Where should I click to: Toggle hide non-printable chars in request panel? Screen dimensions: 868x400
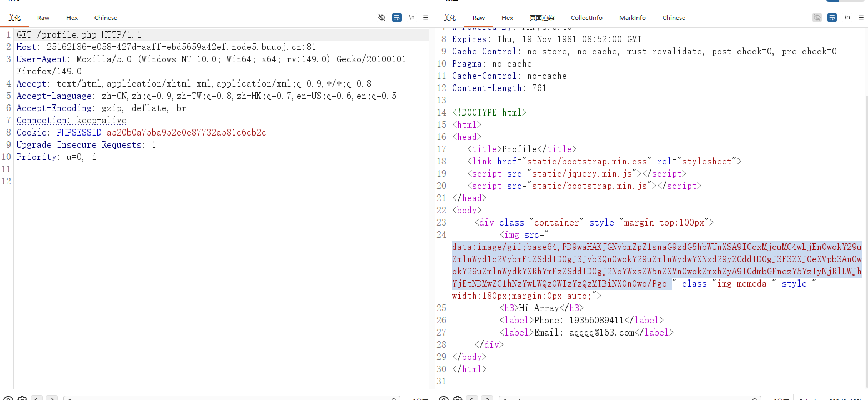click(382, 18)
